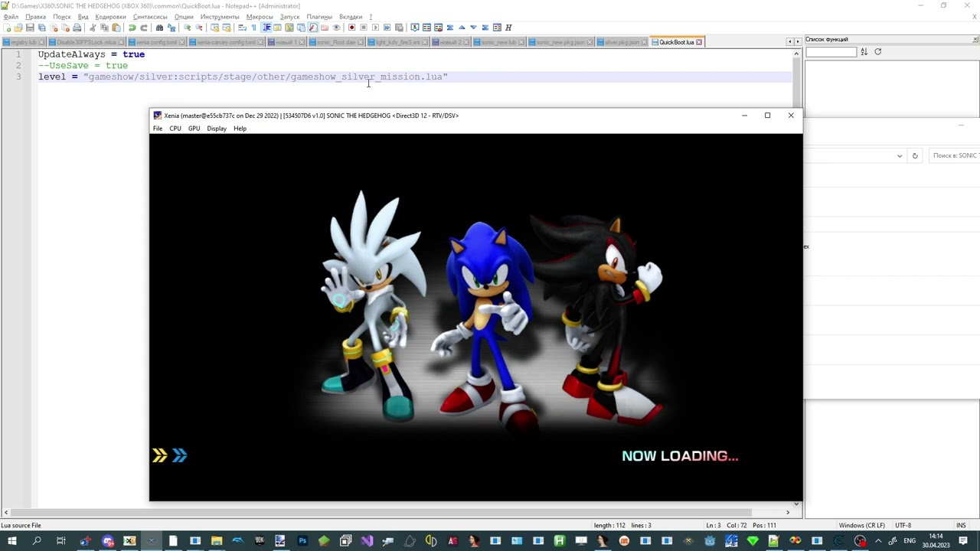
Task: Toggle word wrap icon in Notepad++ toolbar
Action: [x=243, y=28]
